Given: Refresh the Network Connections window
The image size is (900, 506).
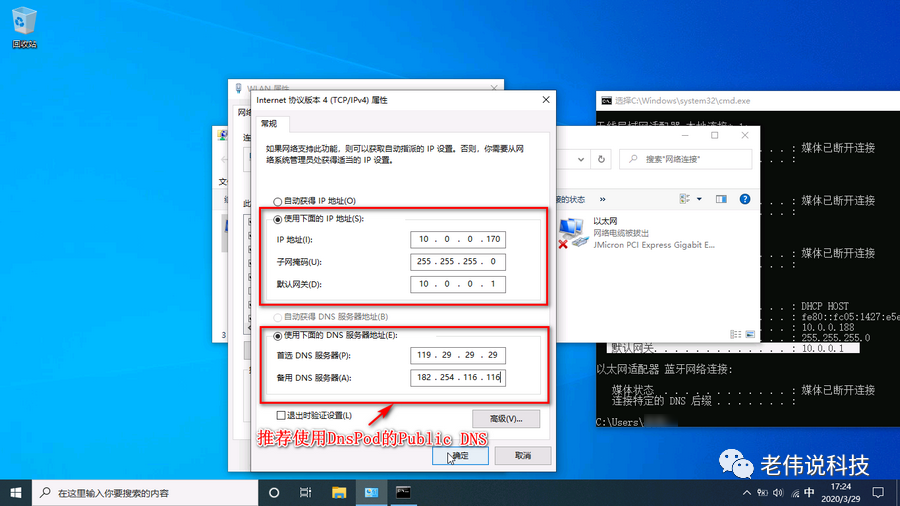Looking at the screenshot, I should (601, 159).
